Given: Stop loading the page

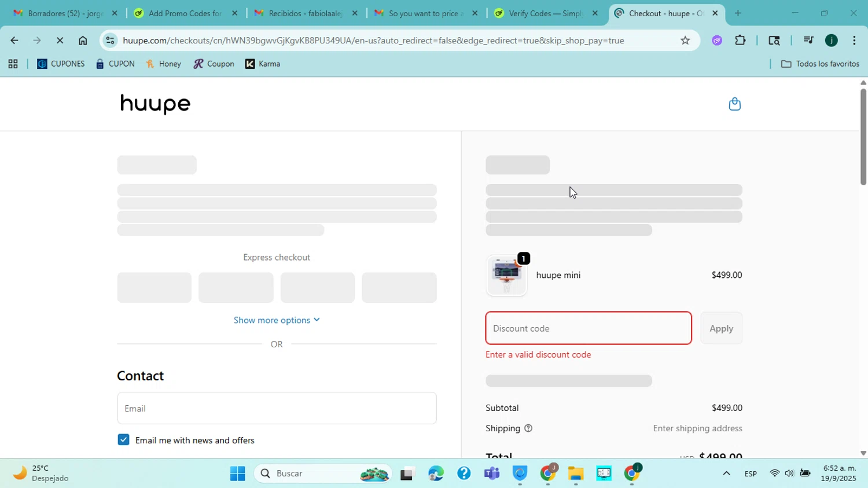Looking at the screenshot, I should tap(60, 41).
